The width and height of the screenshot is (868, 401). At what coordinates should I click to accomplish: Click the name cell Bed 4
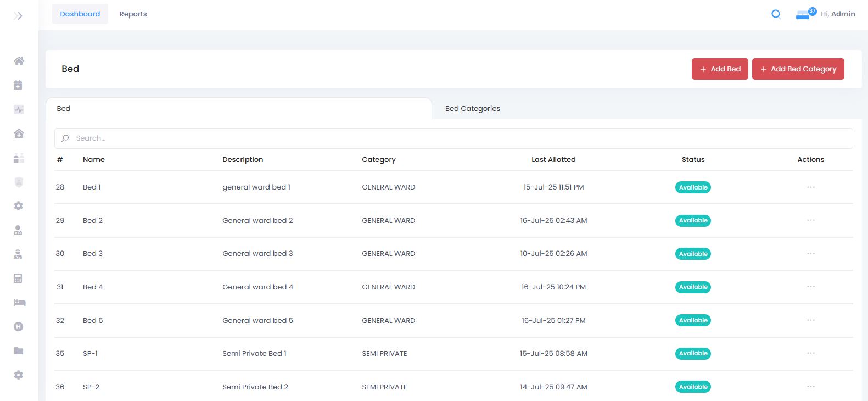pos(93,287)
